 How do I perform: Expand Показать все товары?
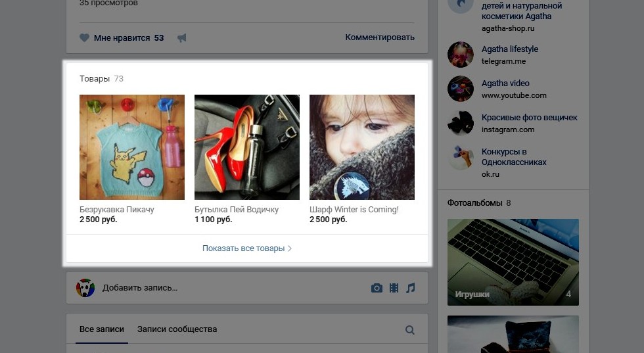tap(247, 248)
